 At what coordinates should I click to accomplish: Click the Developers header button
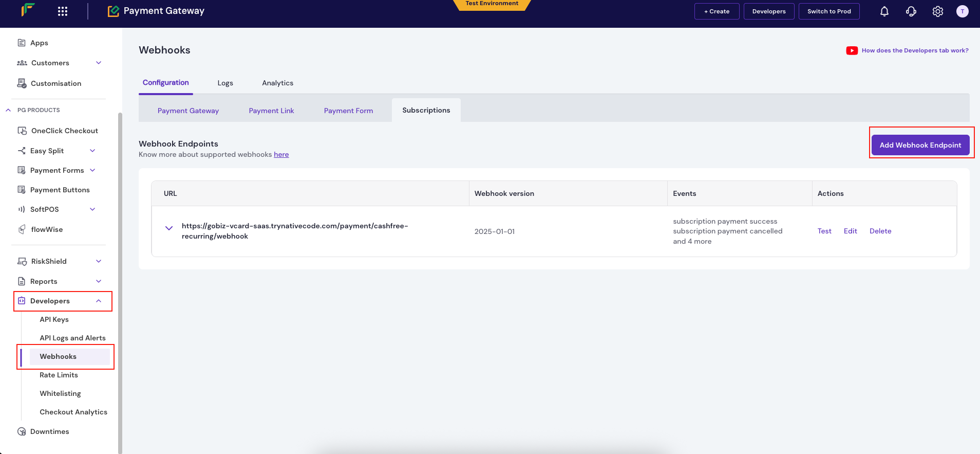[x=769, y=11]
